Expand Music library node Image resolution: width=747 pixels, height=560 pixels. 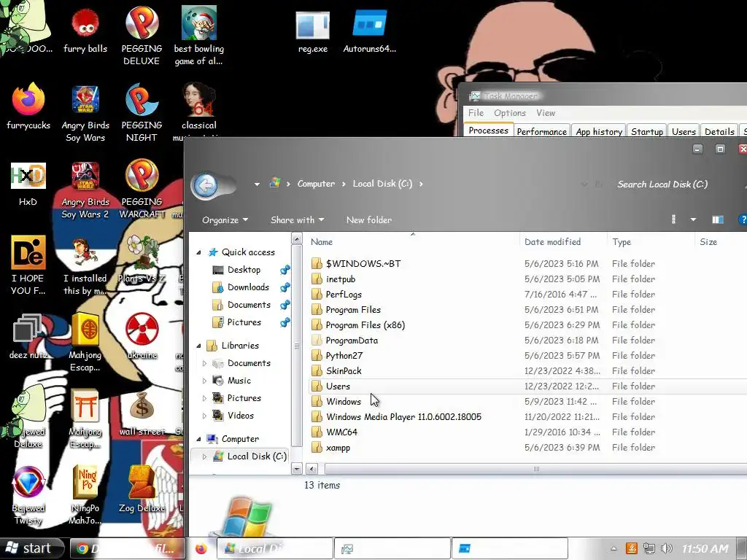tap(204, 381)
